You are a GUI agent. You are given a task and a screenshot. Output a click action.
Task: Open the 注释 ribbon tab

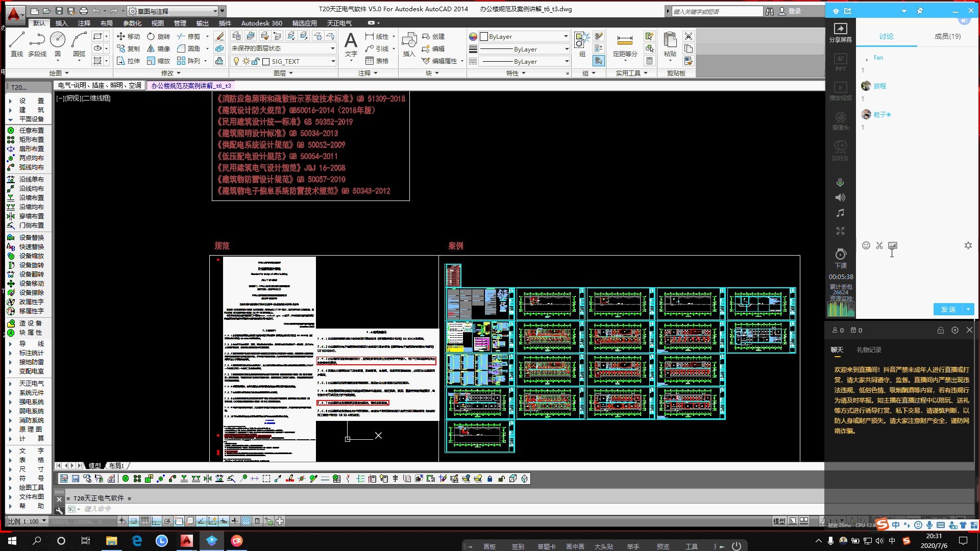(84, 23)
